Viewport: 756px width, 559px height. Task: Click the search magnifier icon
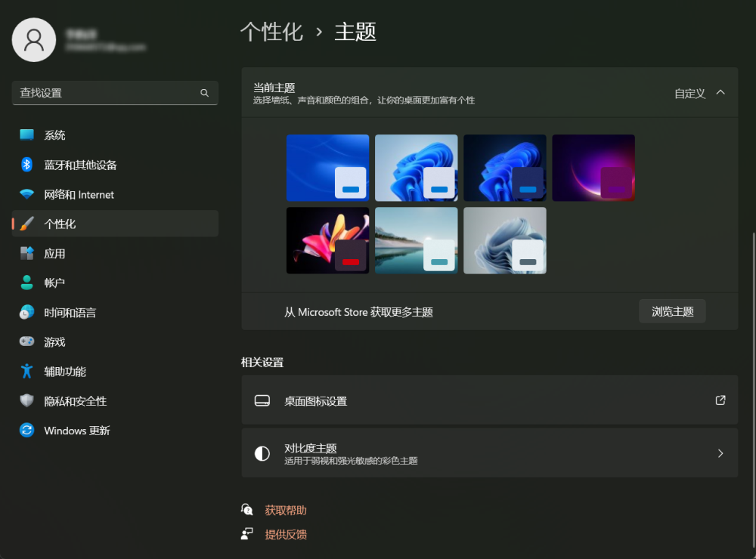point(204,93)
